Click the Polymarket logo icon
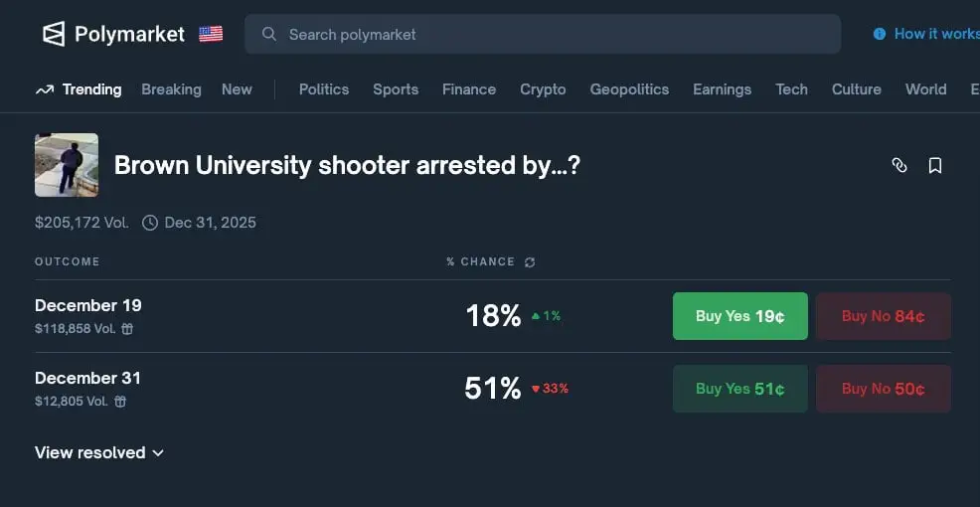Viewport: 980px width, 507px height. tap(54, 34)
